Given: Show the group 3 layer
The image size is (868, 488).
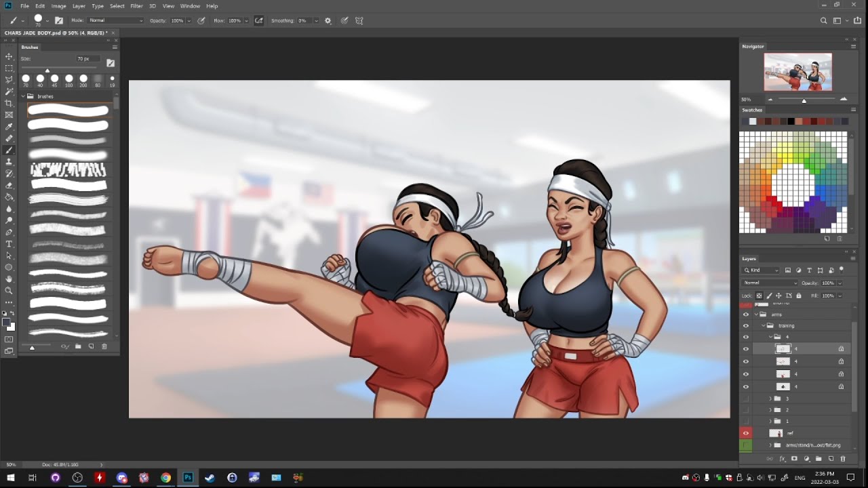Looking at the screenshot, I should [746, 399].
